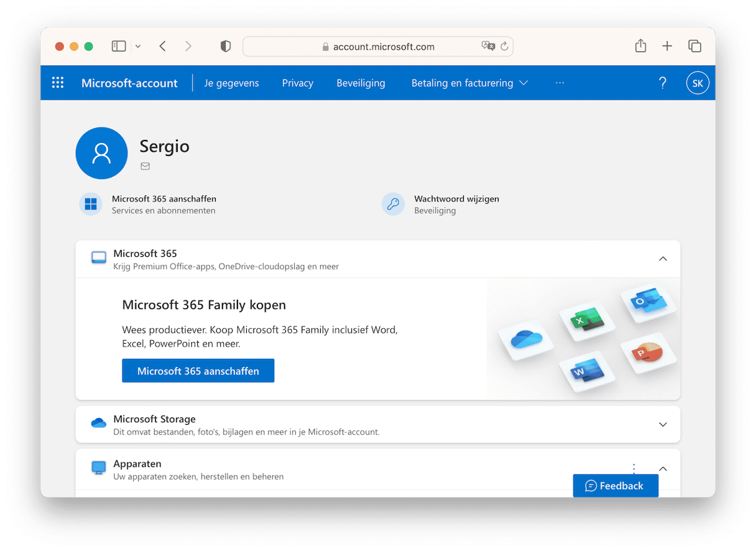Click the Dit omvat bestanden description text
Image resolution: width=756 pixels, height=551 pixels.
point(246,432)
